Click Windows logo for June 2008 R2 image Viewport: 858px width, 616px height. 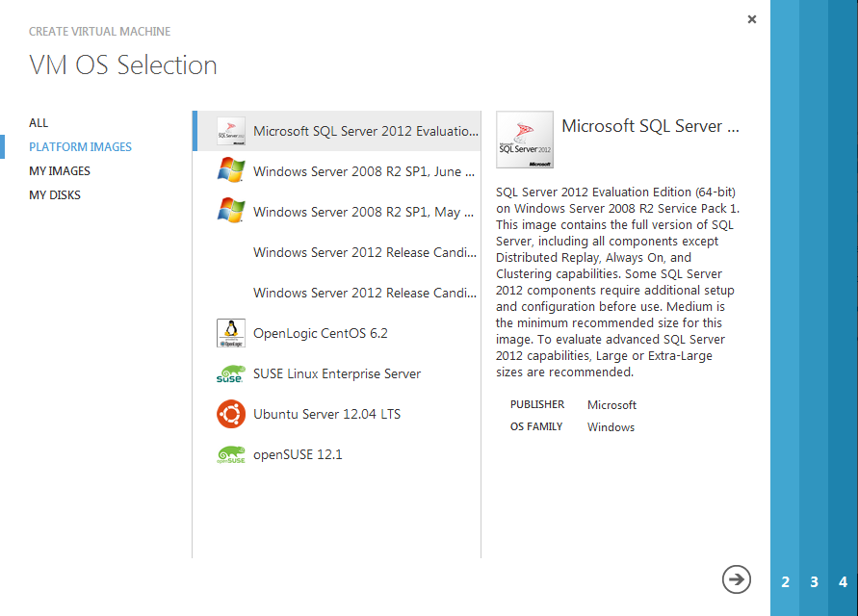click(231, 170)
